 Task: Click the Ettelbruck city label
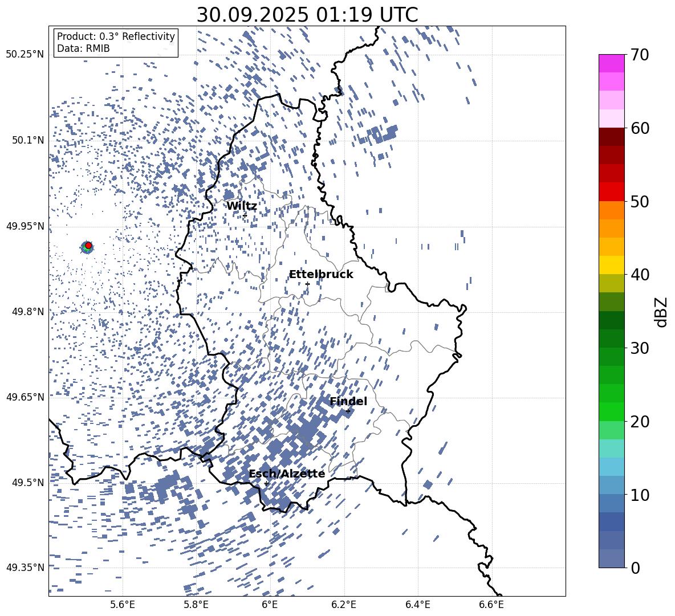[321, 275]
